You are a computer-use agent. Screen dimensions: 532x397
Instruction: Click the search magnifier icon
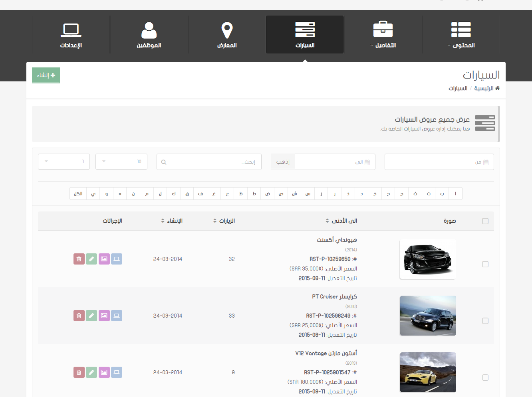[164, 162]
